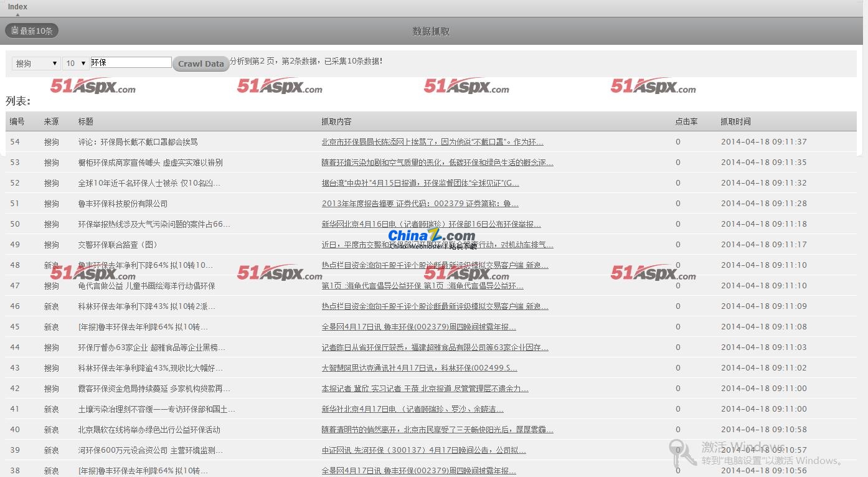This screenshot has width=868, height=477.
Task: Click timestamp 2014-04-18 09:10:58
Action: coord(763,430)
